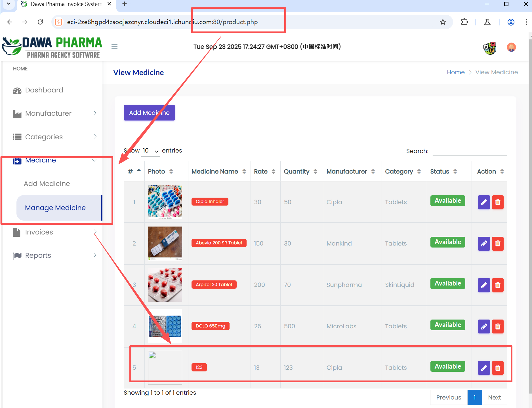The image size is (532, 408).
Task: Focus the table Search field
Action: 470,151
